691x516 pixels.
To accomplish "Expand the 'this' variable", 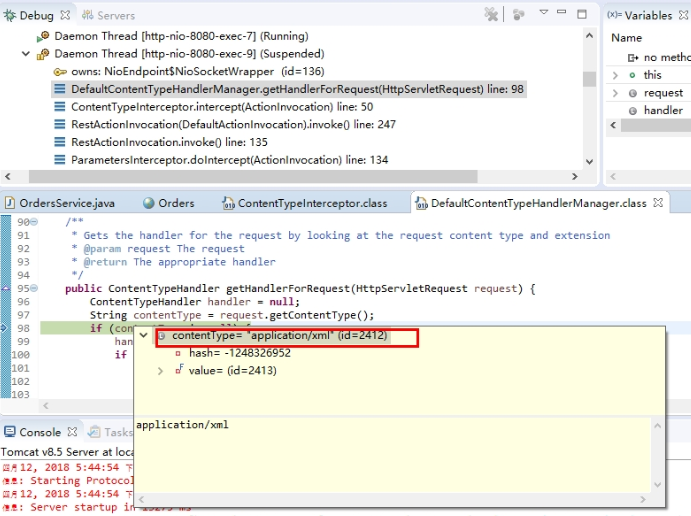I will point(615,75).
